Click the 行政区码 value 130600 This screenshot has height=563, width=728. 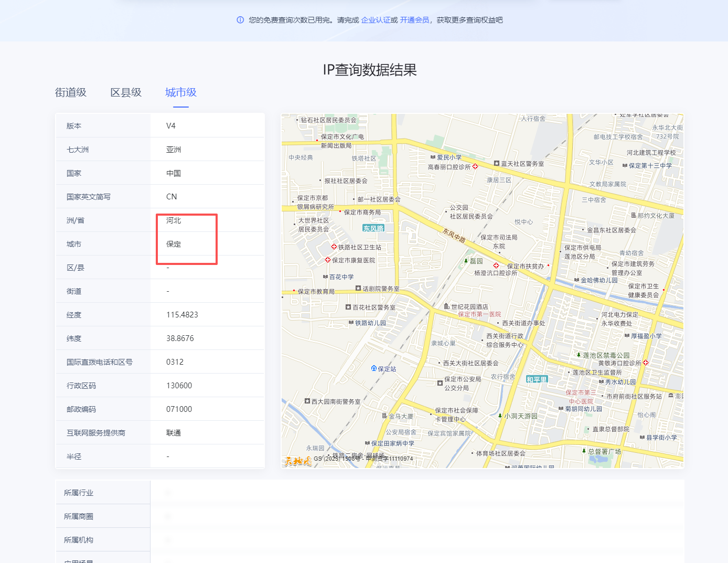click(x=179, y=386)
